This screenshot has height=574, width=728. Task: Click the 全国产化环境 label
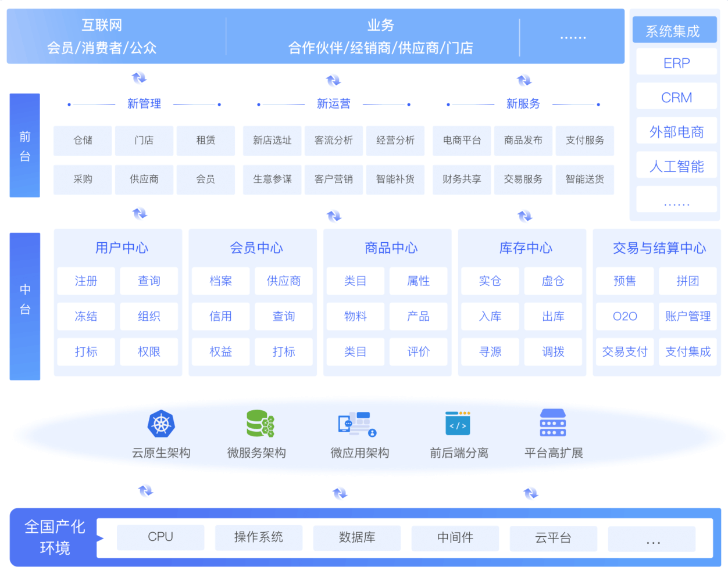55,537
